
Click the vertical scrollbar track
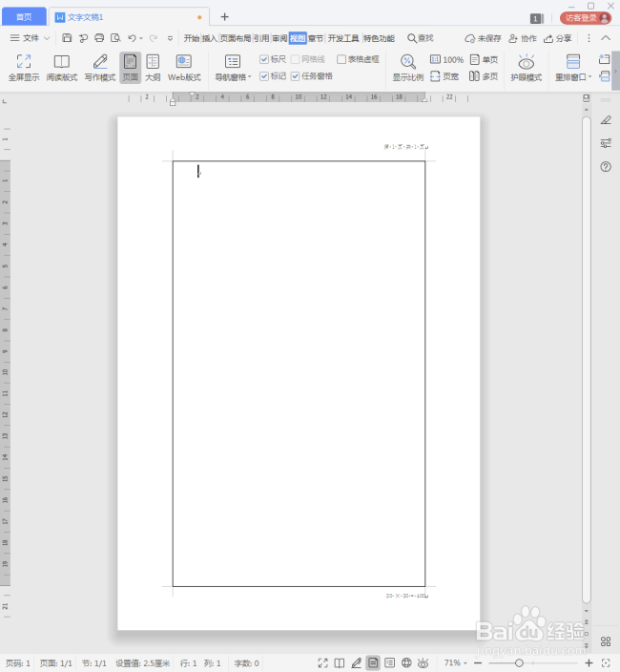tap(587, 360)
